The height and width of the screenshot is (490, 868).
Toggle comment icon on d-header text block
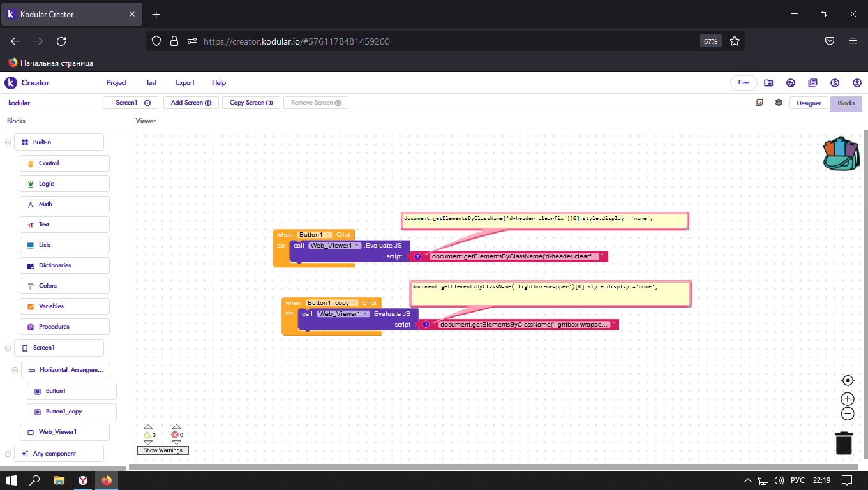[x=417, y=256]
